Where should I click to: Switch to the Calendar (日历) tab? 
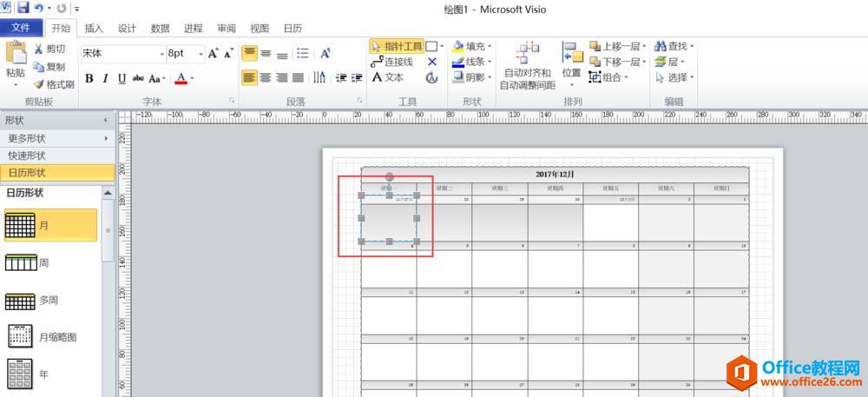(293, 29)
